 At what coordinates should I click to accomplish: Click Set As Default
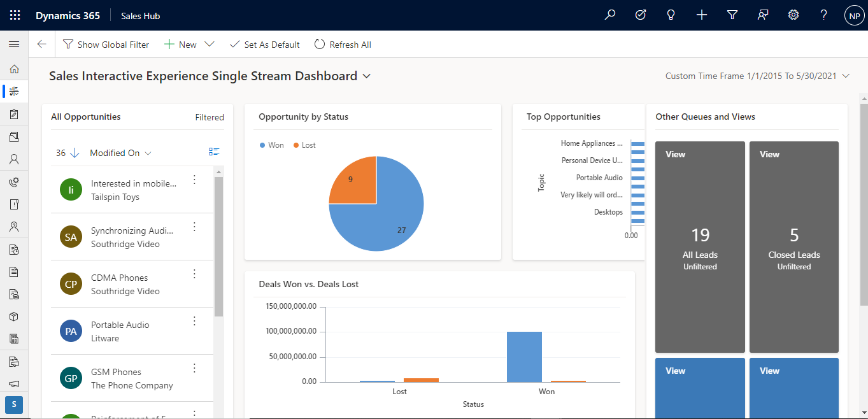tap(264, 45)
